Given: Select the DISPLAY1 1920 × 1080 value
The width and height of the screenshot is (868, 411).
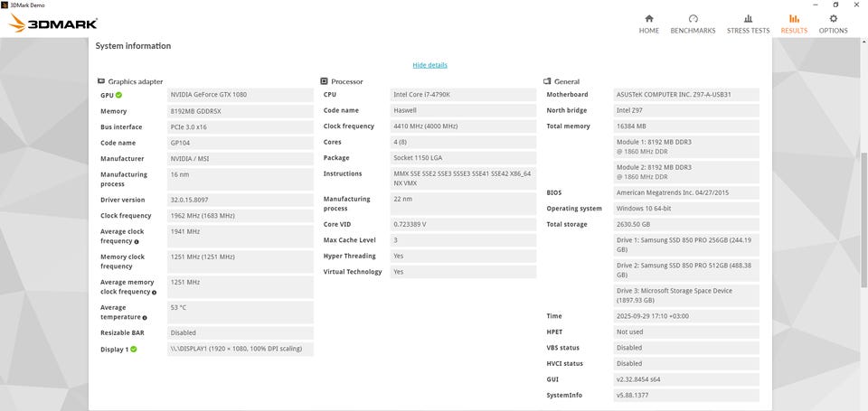Looking at the screenshot, I should [x=241, y=349].
